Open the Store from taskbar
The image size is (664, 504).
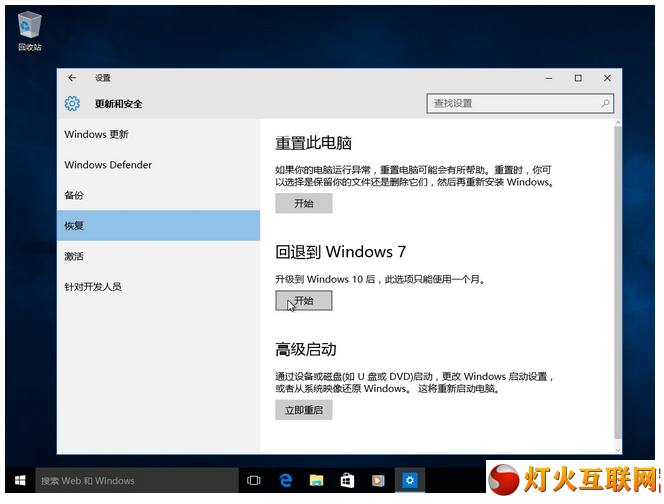(347, 480)
